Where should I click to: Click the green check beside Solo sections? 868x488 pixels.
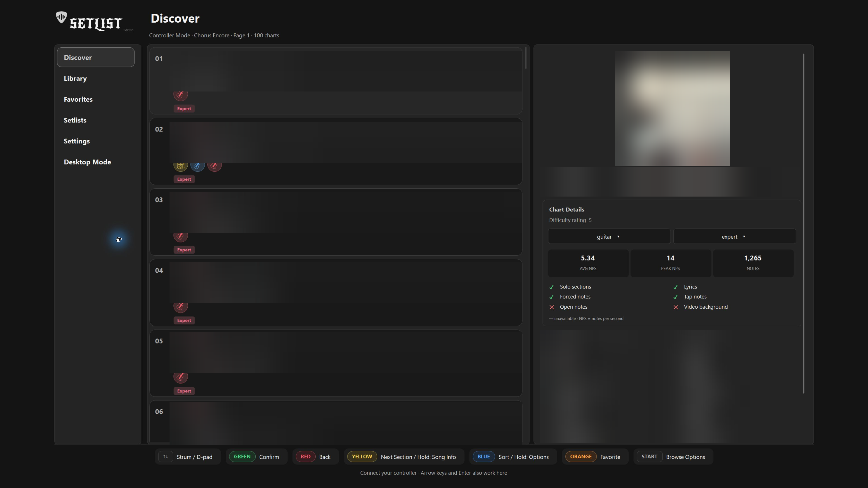tap(552, 287)
